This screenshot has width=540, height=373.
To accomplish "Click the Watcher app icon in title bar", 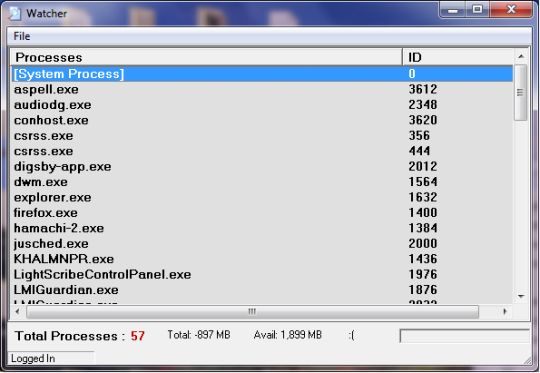I will click(x=14, y=13).
